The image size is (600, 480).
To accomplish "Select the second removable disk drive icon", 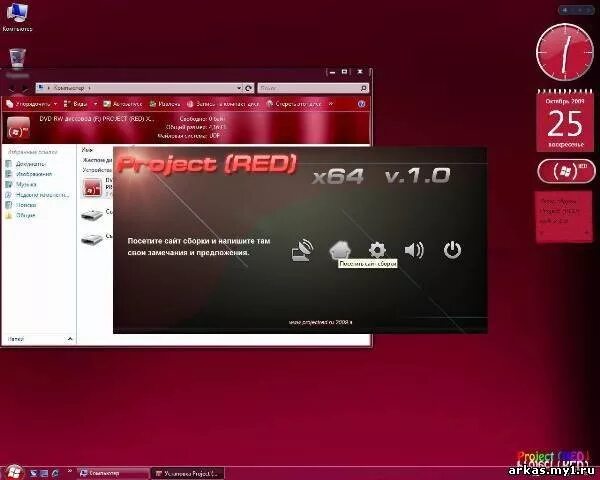I will [x=92, y=239].
